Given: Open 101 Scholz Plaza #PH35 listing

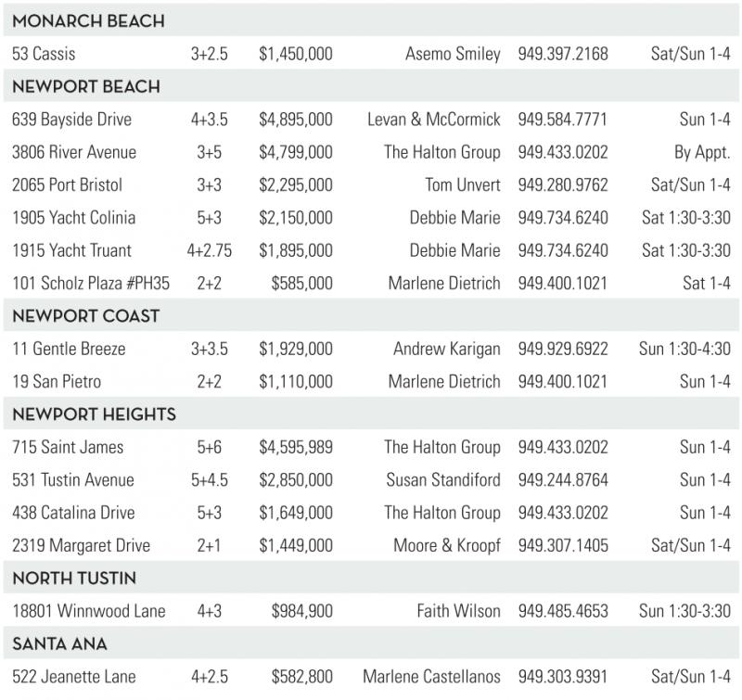Looking at the screenshot, I should click(91, 284).
